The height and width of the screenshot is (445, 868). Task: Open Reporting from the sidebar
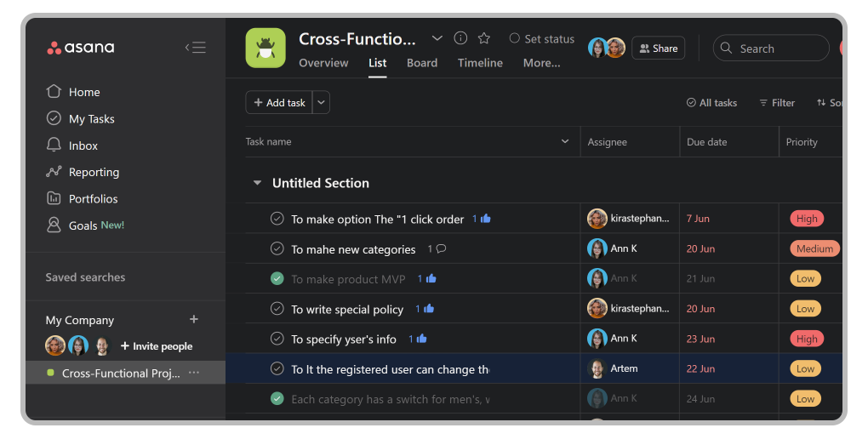94,172
